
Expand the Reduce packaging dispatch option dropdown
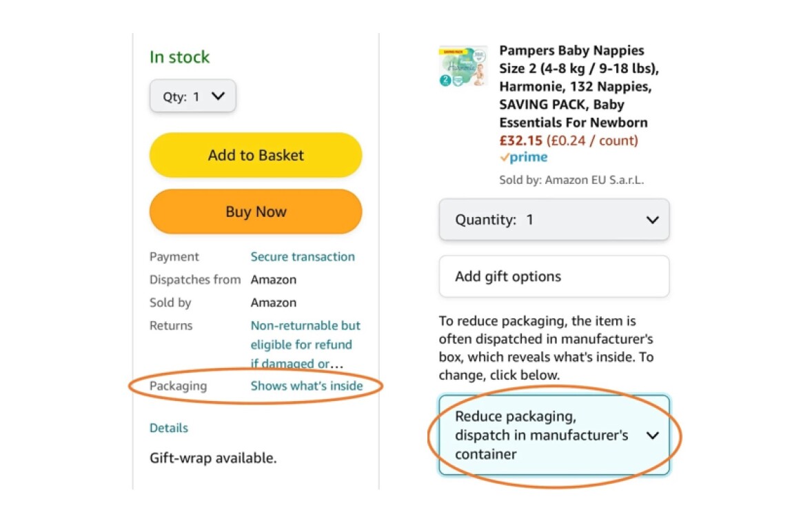pos(554,436)
